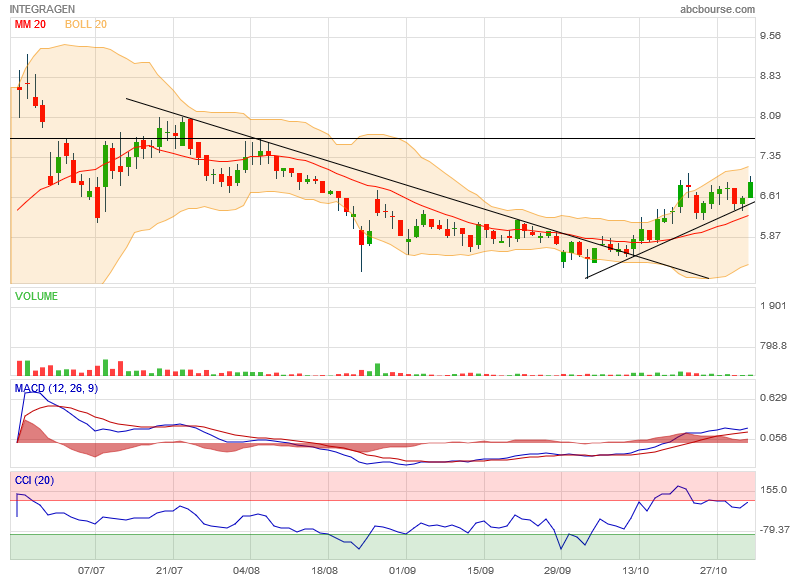Click the 9.56 price axis value
Image resolution: width=800 pixels, height=580 pixels.
pyautogui.click(x=770, y=36)
